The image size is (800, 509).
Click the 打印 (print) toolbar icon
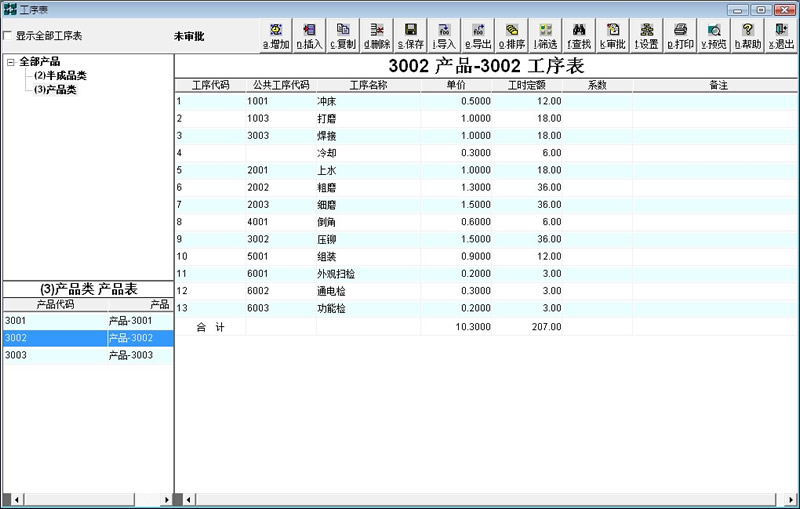(680, 36)
